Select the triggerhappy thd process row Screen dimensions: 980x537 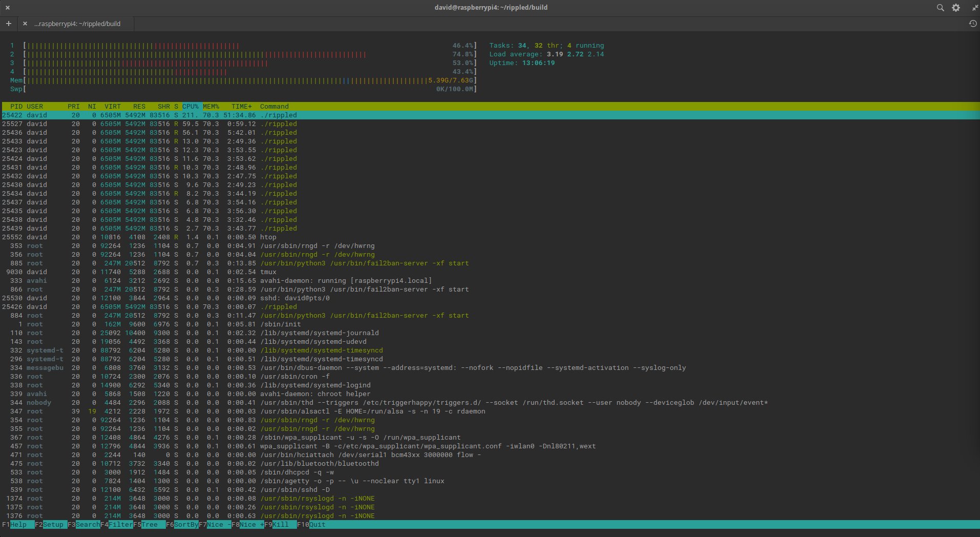coord(490,403)
